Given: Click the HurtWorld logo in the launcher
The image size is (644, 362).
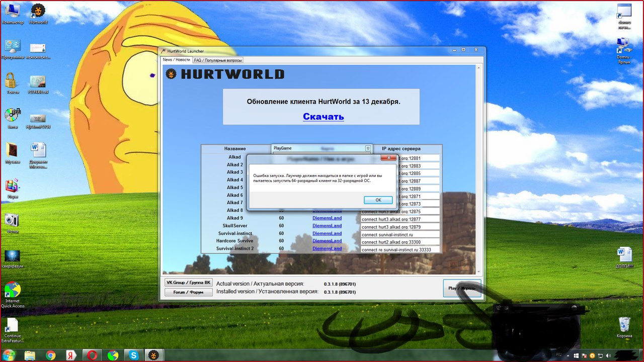Looking at the screenshot, I should coord(225,74).
